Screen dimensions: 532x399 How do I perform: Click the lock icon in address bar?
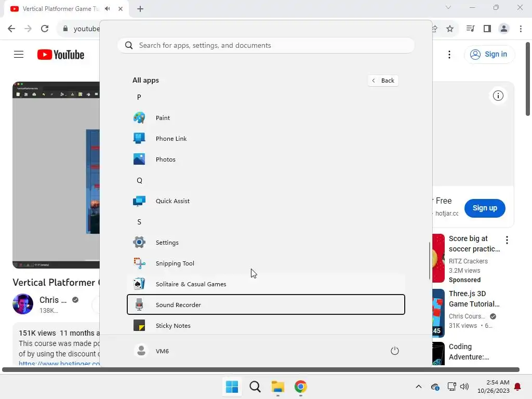[65, 29]
